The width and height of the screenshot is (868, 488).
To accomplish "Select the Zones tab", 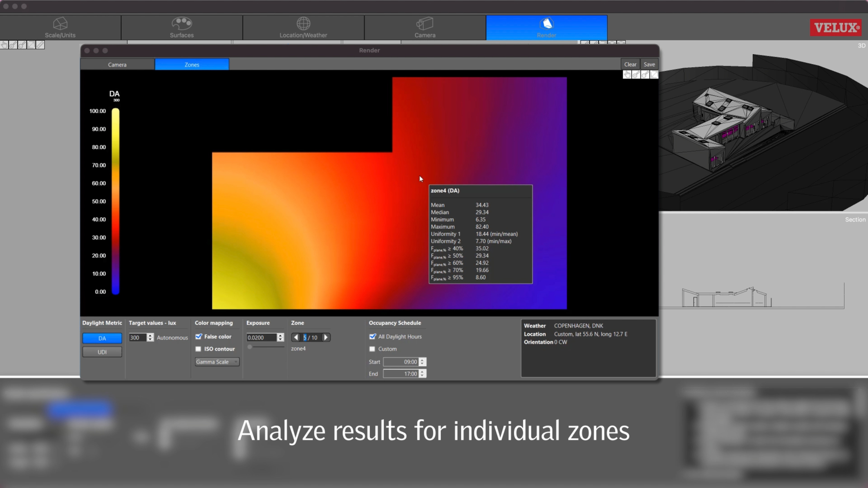I will pyautogui.click(x=192, y=65).
